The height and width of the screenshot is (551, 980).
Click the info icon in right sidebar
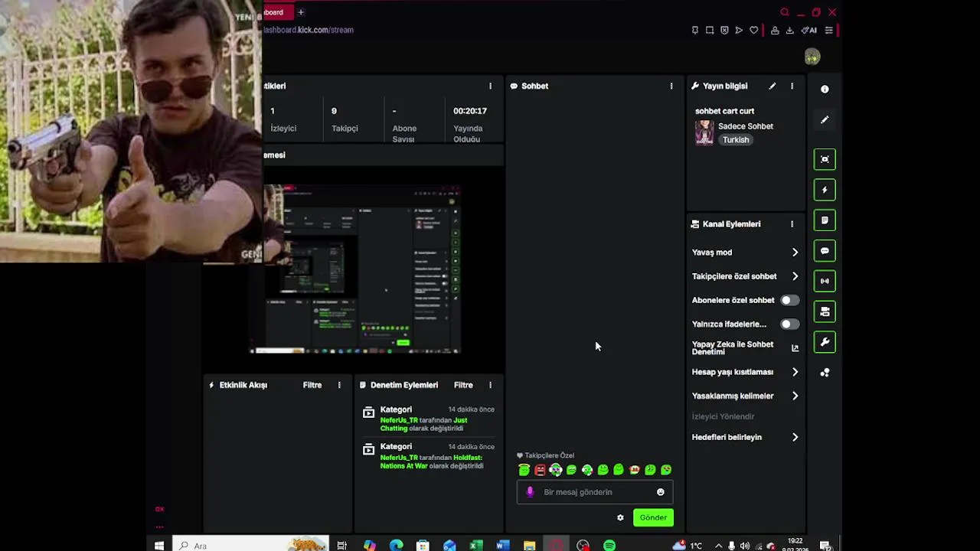pos(825,90)
